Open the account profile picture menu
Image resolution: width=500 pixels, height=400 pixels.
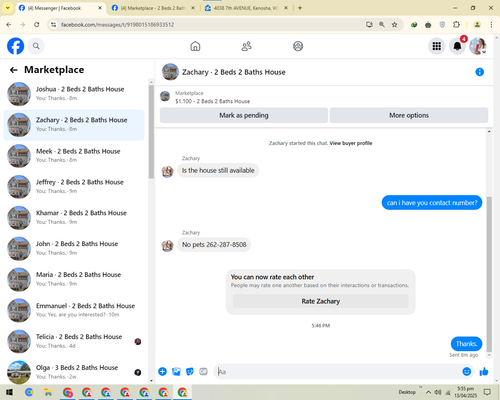coord(478,46)
